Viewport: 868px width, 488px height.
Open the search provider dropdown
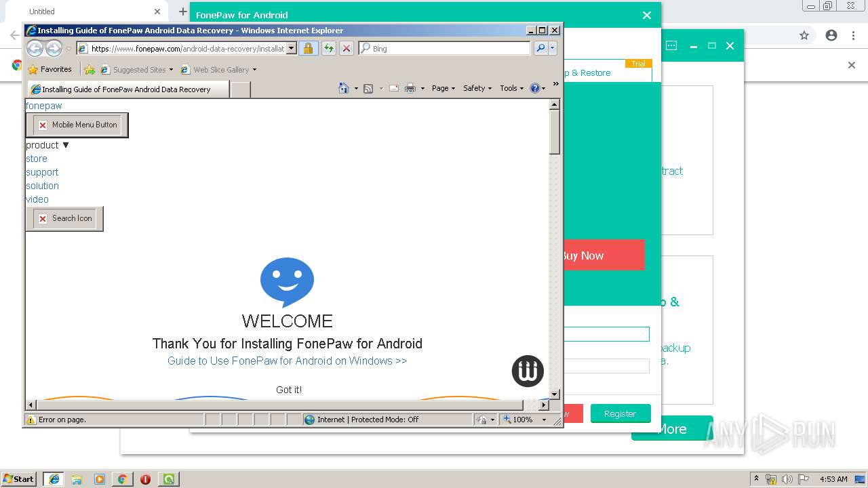tap(553, 48)
